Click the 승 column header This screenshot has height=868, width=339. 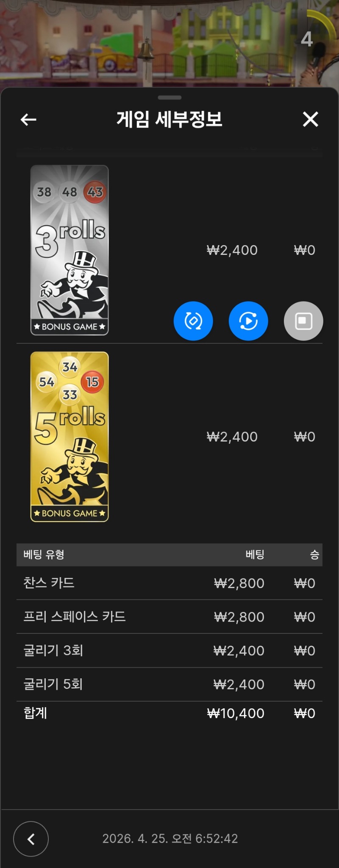tap(314, 555)
